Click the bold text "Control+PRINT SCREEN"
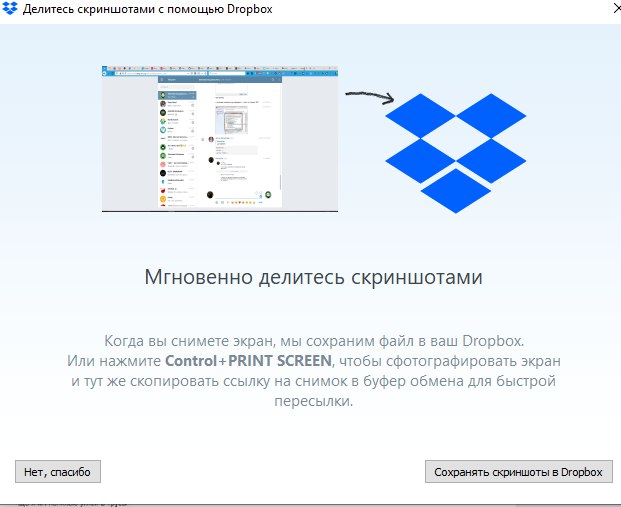The height and width of the screenshot is (507, 621). (x=248, y=361)
